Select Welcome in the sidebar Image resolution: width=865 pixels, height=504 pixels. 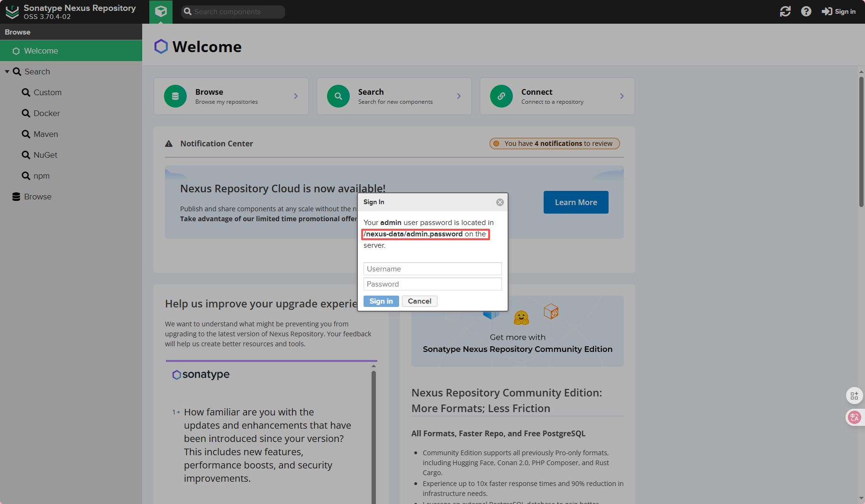tap(41, 51)
